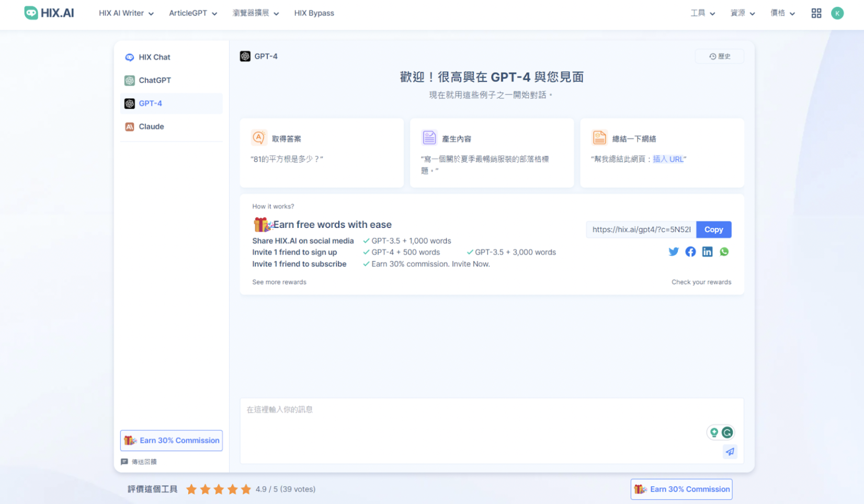Screen dimensions: 864x504
Task: Click the gift icon beside Earn free words
Action: point(263,225)
